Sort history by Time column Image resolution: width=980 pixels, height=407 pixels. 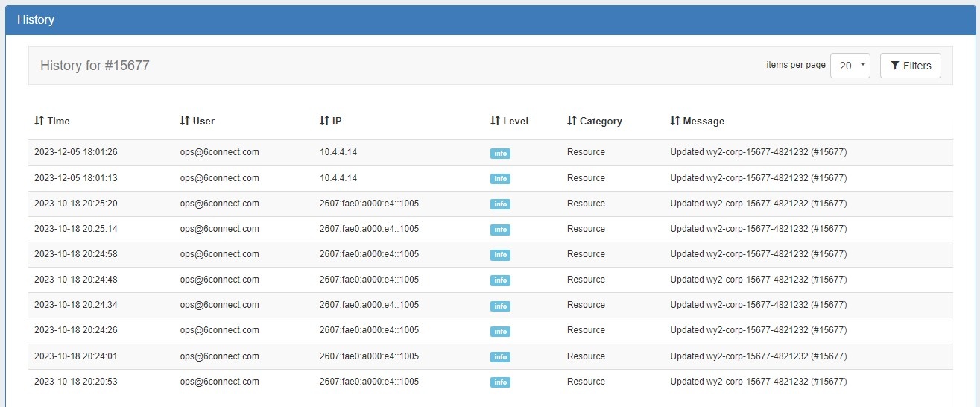click(x=52, y=121)
